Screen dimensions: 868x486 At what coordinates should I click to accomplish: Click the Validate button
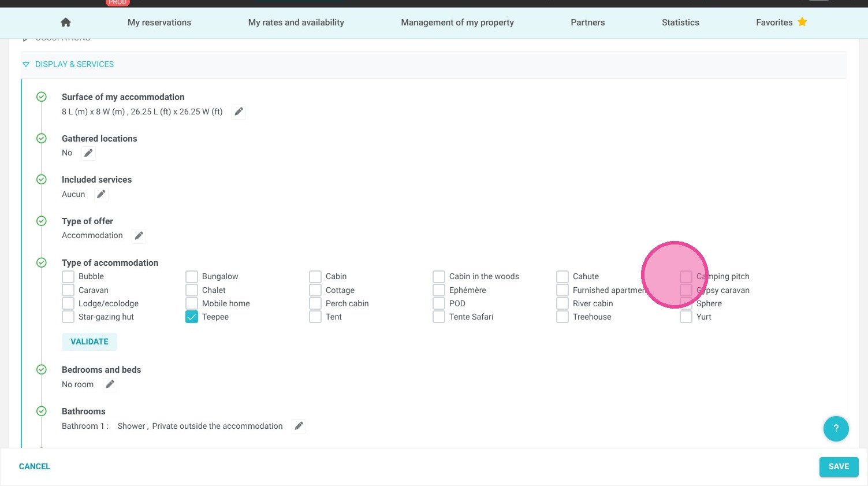coord(90,342)
